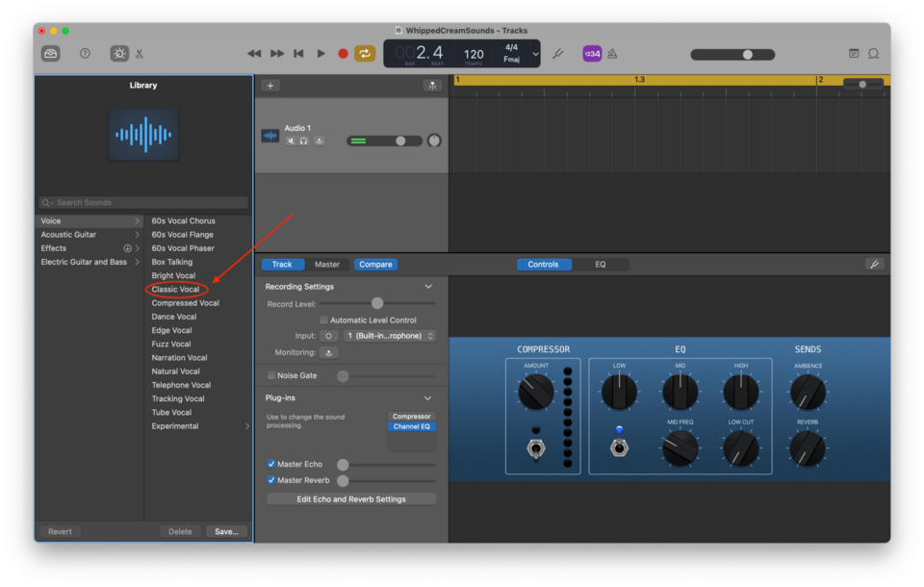924x587 pixels.
Task: Enable the Noise Gate checkbox
Action: (271, 375)
